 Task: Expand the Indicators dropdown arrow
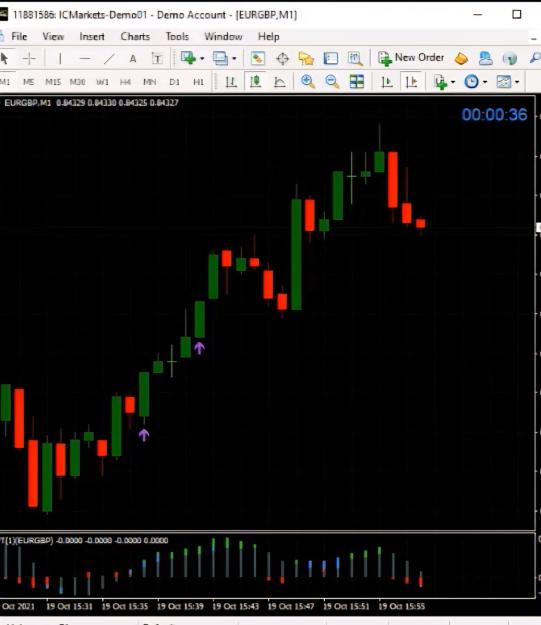tap(453, 83)
